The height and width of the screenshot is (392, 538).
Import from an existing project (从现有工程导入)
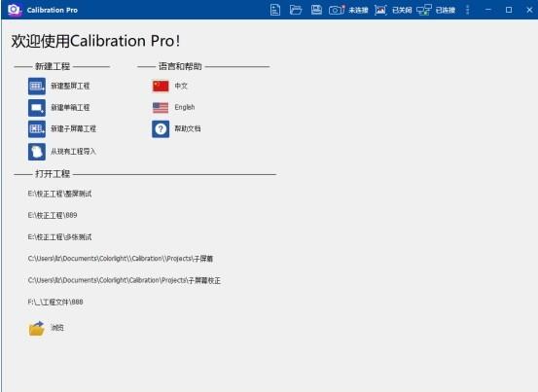[62, 152]
